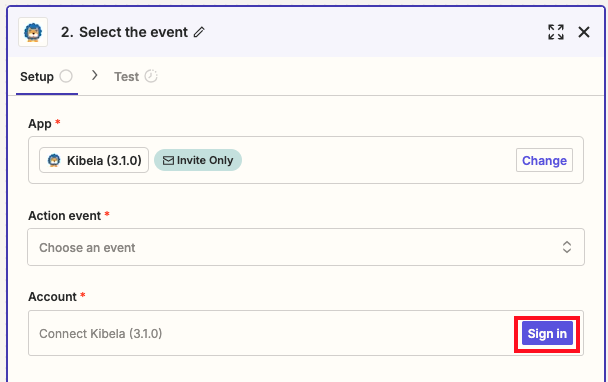This screenshot has height=382, width=608.
Task: Click the Kibela logo in the step header
Action: [x=33, y=32]
